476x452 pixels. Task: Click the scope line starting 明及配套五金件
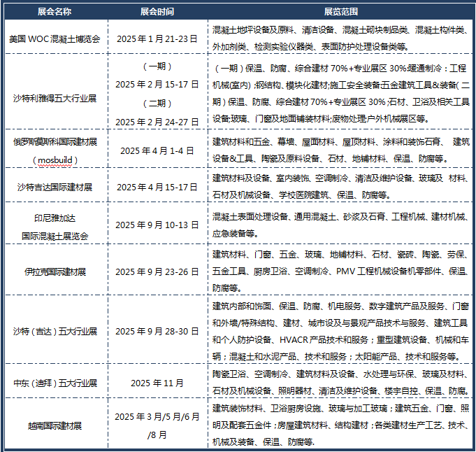tap(341, 425)
